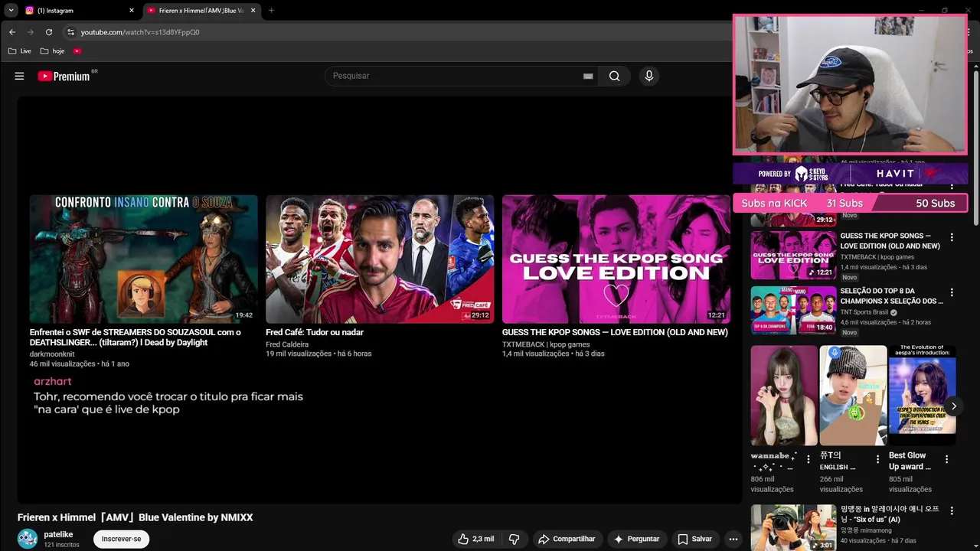Play the Dead by Daylight suggested video
The height and width of the screenshot is (551, 980).
tap(143, 259)
